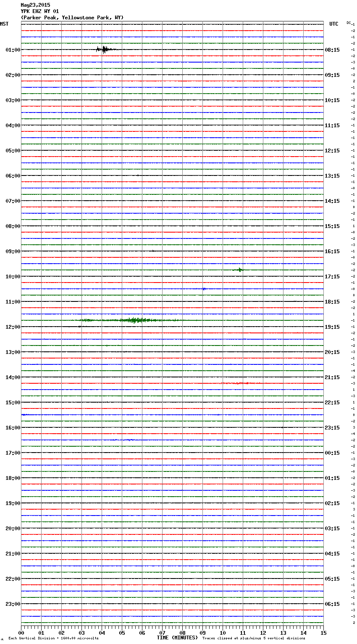Click the 04:00 MST row label
The height and width of the screenshot is (644, 357).
coord(13,126)
